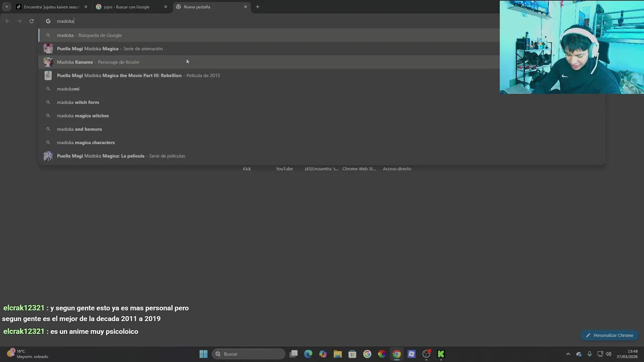Go back with the back arrow
The image size is (644, 362).
(x=7, y=21)
